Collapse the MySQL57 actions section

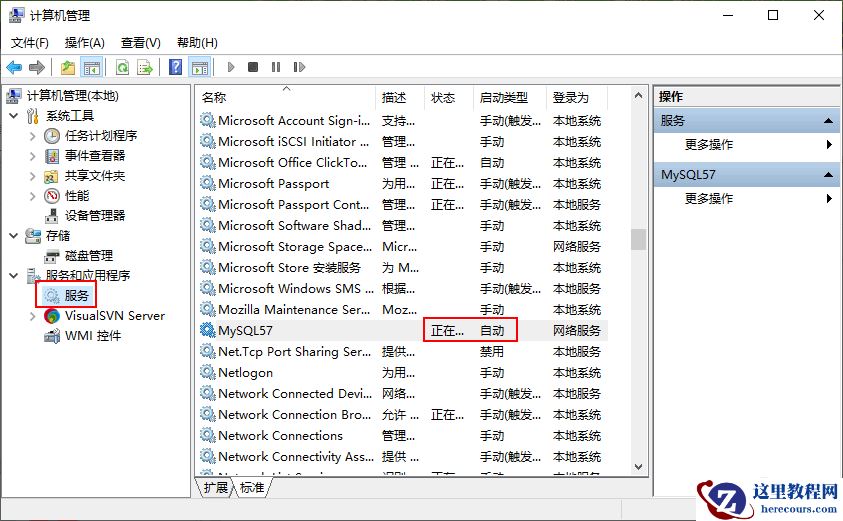point(828,175)
